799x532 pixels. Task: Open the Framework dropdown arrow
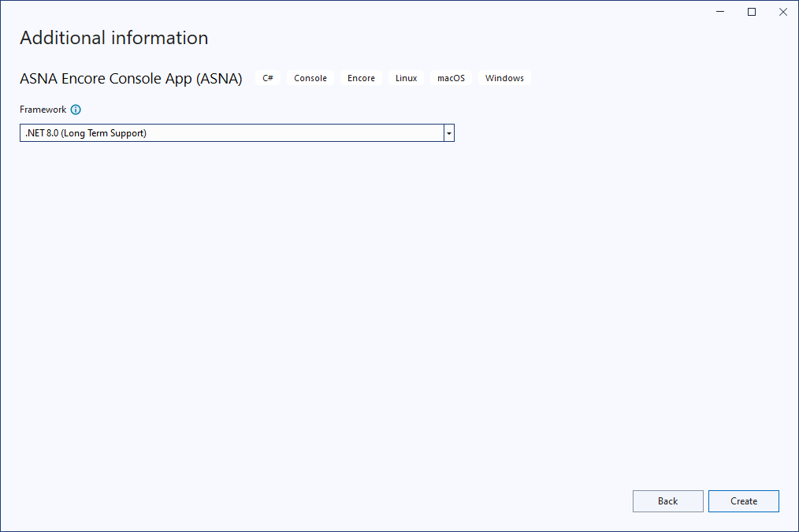click(x=449, y=133)
